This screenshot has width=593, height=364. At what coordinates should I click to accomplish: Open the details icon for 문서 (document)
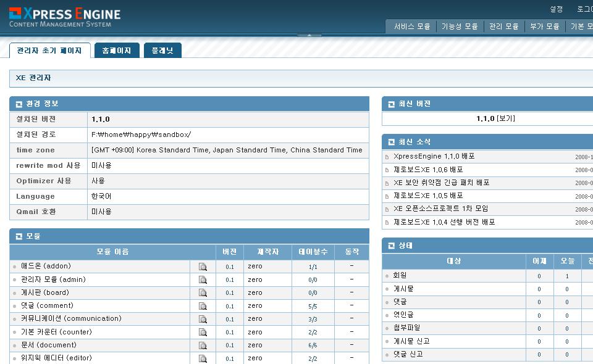pos(203,345)
